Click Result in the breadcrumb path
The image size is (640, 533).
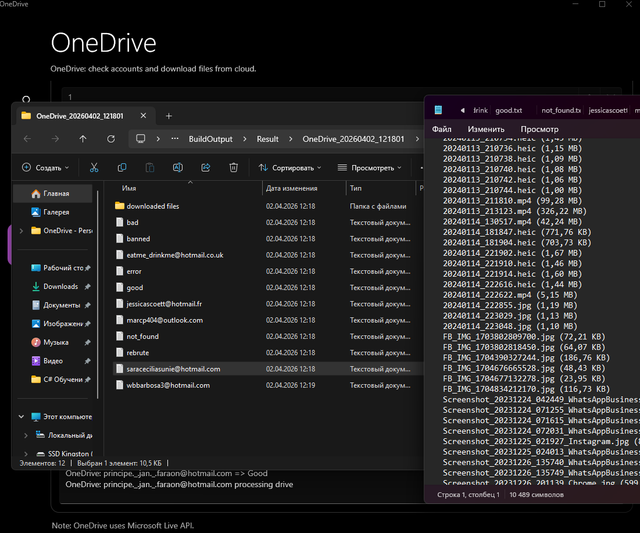coord(267,139)
